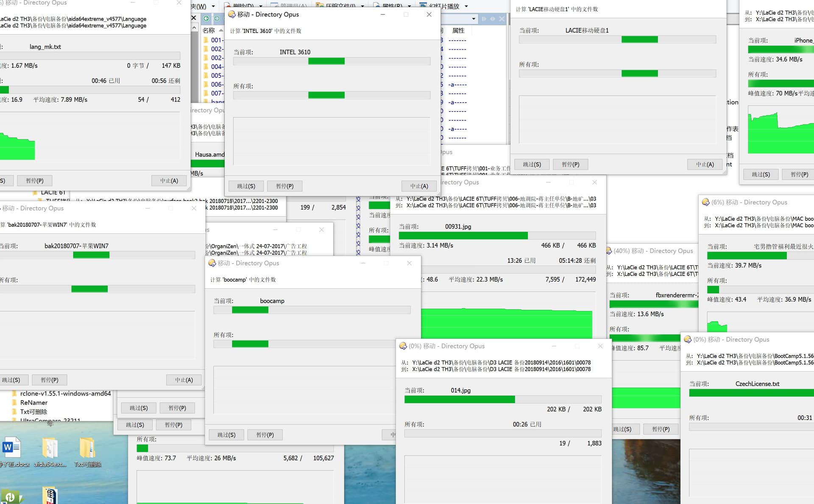This screenshot has height=504, width=814.
Task: Click the sort arrow on the 名称 column
Action: tap(220, 31)
